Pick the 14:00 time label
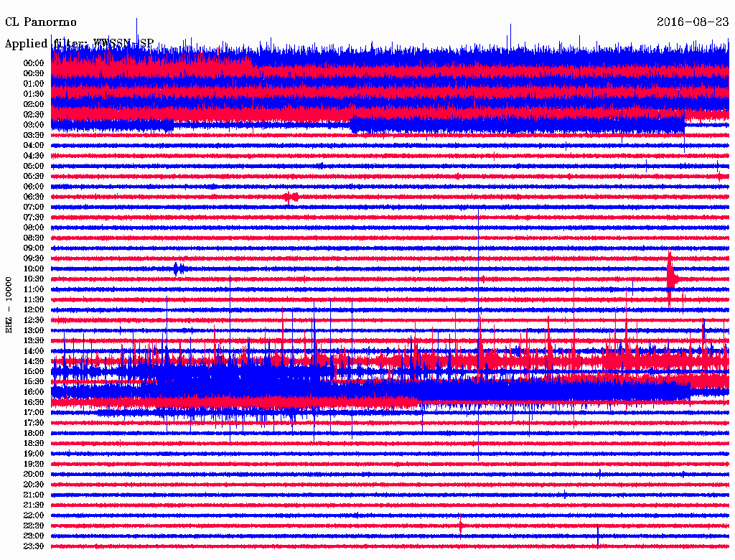Screen dimensions: 735x560 pyautogui.click(x=33, y=351)
